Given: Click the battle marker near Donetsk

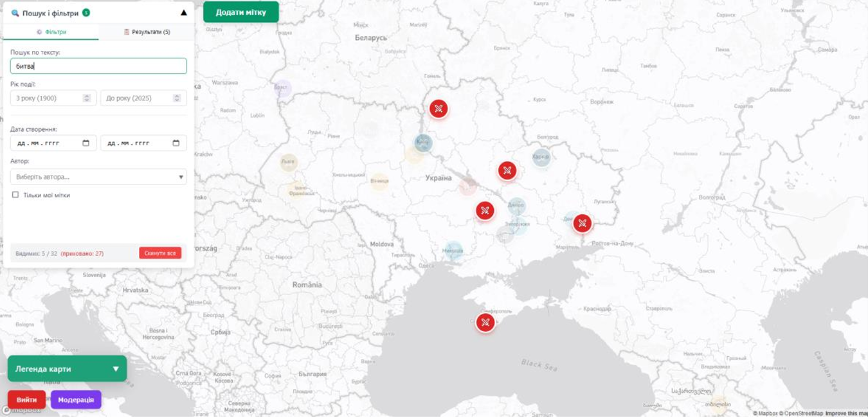Looking at the screenshot, I should click(582, 223).
